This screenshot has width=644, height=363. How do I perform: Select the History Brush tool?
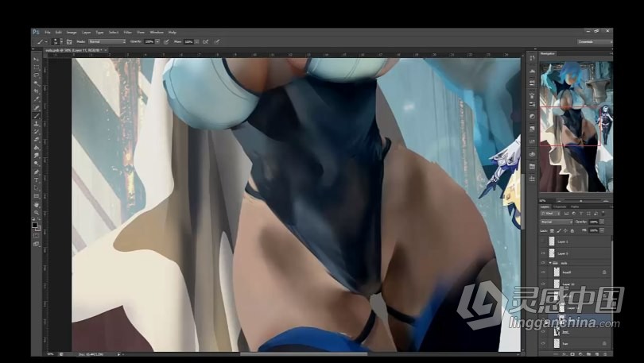point(36,132)
